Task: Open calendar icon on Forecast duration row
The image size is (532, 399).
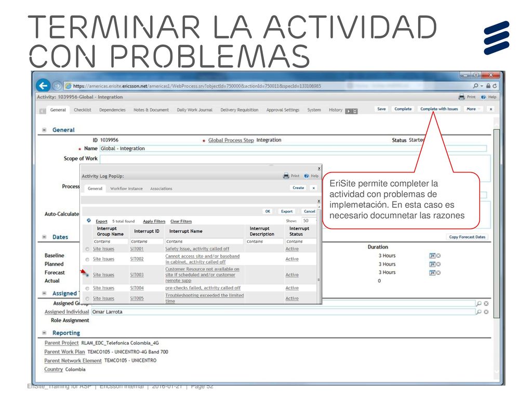Action: [432, 273]
